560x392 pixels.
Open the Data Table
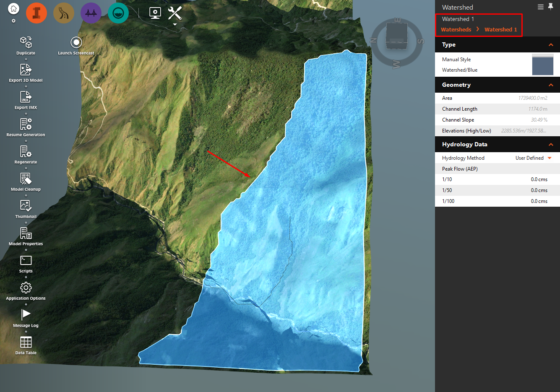(26, 345)
